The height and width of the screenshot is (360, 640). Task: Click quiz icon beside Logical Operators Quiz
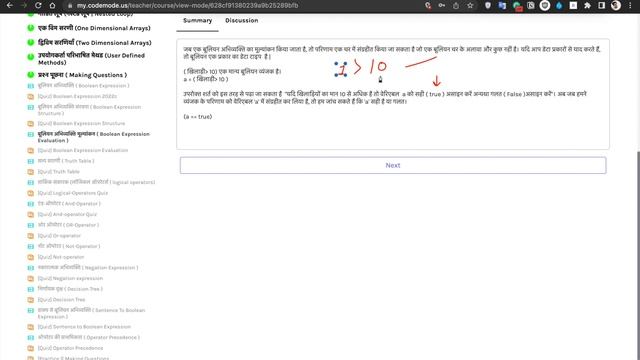[31, 193]
